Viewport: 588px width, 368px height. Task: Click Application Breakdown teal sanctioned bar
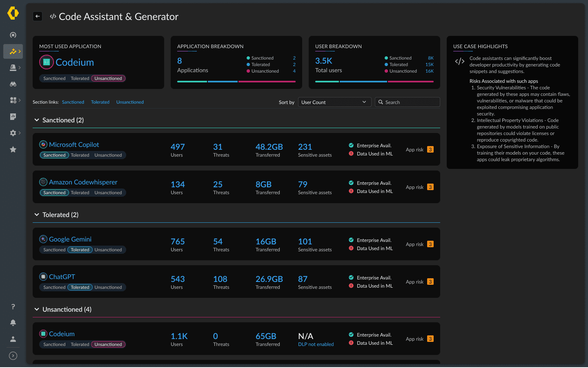tap(192, 82)
